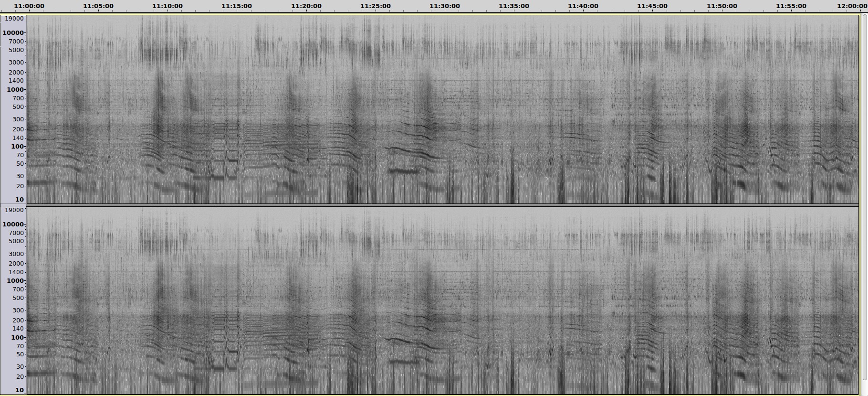Click 100 on the lower channel frequency scale
The width and height of the screenshot is (868, 396).
tap(17, 337)
